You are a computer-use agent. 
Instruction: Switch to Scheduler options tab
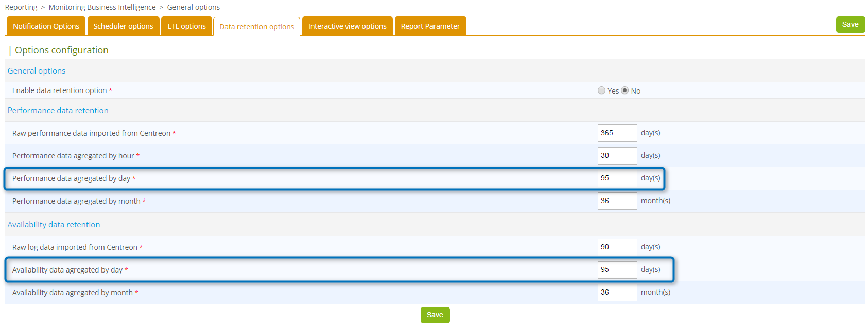123,26
